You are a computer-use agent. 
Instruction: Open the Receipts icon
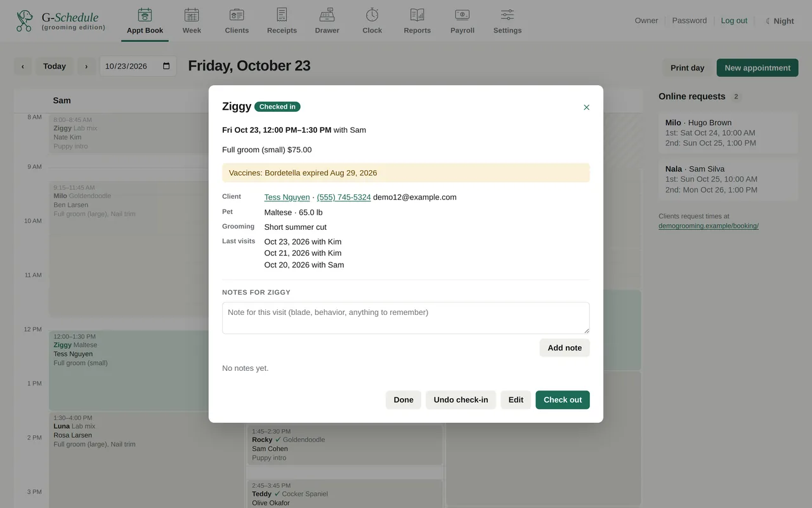pyautogui.click(x=282, y=15)
